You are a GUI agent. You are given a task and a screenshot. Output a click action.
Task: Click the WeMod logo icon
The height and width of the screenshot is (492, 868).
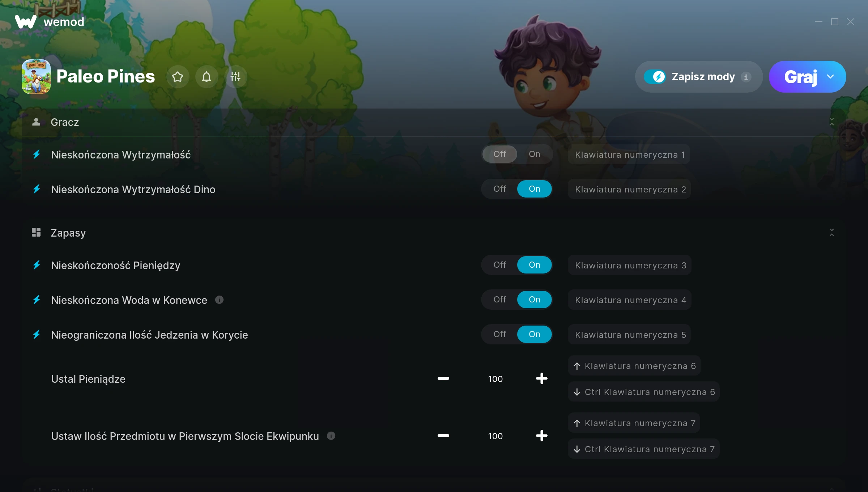pos(26,22)
